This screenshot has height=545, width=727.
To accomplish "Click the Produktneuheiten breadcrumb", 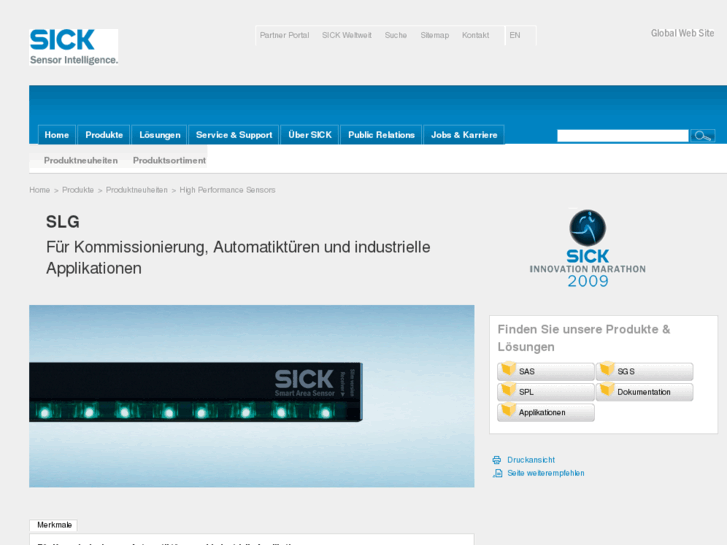I will click(137, 190).
